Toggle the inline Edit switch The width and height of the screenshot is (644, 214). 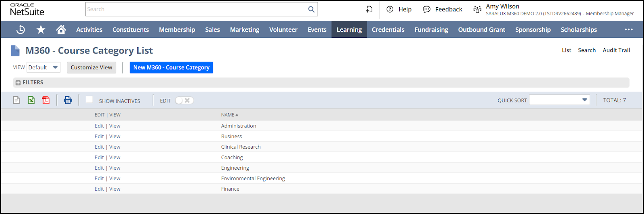(x=184, y=100)
